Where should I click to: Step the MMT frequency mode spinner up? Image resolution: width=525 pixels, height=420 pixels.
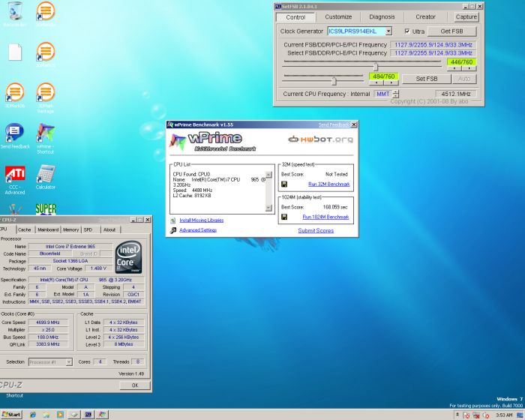(x=396, y=91)
